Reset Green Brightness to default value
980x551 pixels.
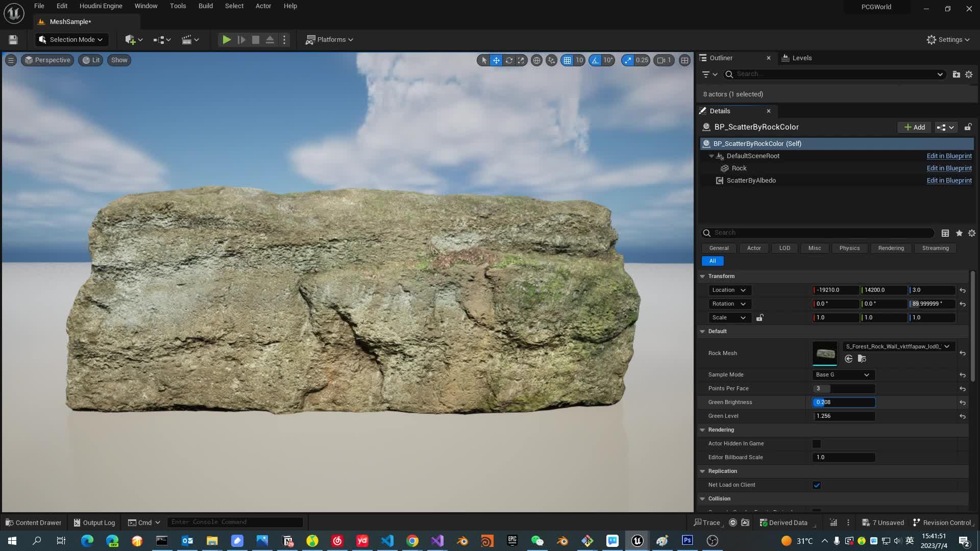[x=962, y=403]
